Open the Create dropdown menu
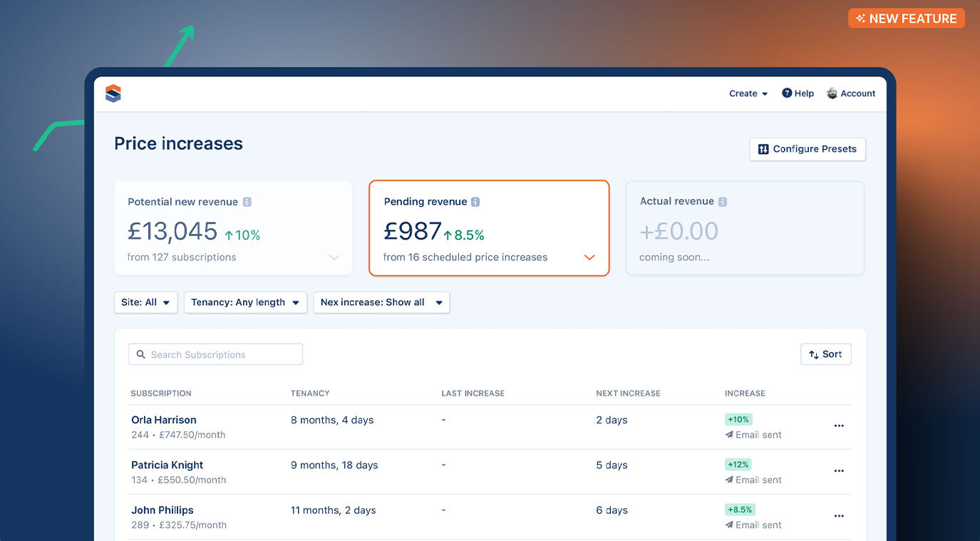 coord(748,93)
